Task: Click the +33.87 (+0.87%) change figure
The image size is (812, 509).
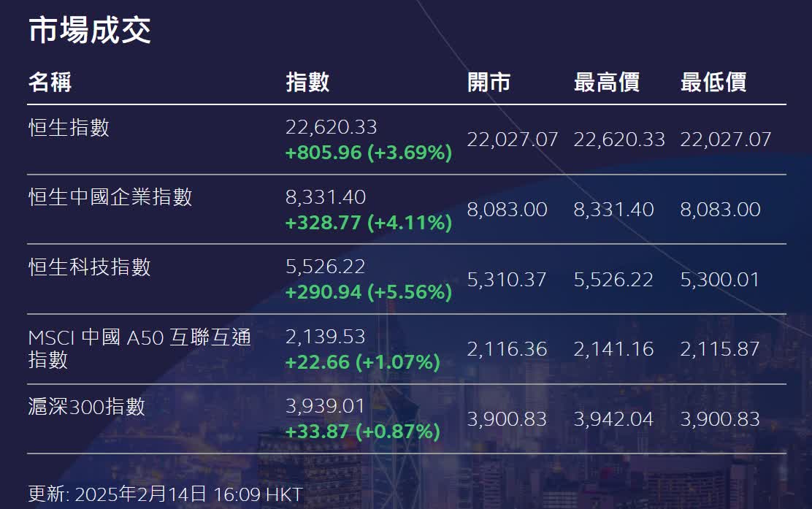Action: 362,432
